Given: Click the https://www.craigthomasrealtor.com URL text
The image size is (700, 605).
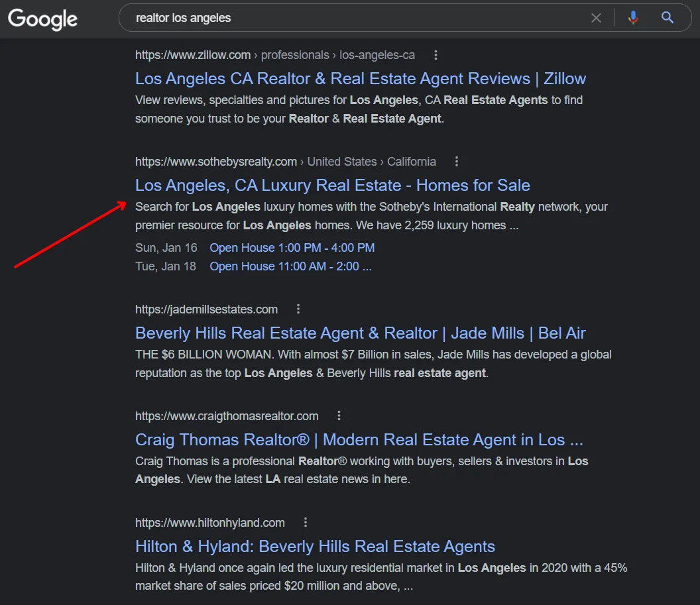Looking at the screenshot, I should pyautogui.click(x=227, y=416).
